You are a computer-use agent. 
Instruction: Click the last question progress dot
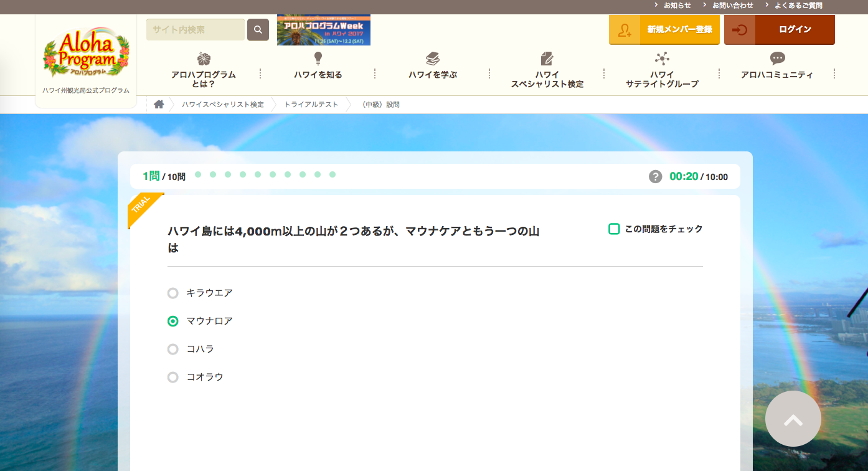click(333, 174)
